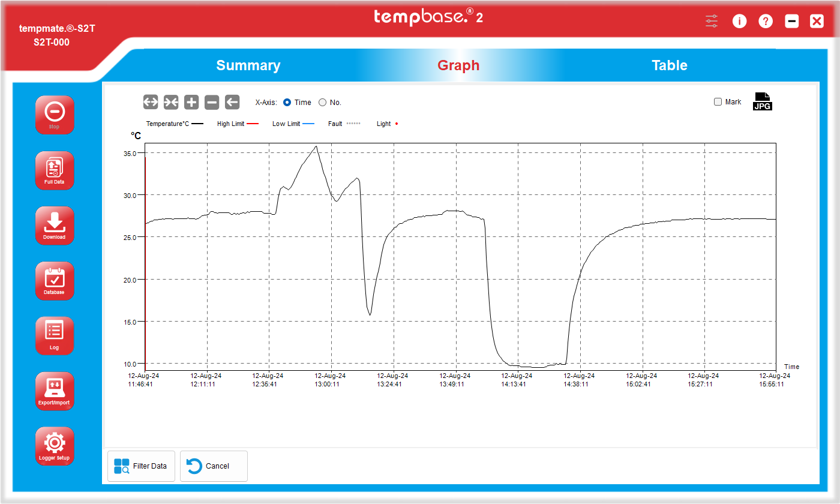Open the Full Data sidebar icon
The height and width of the screenshot is (504, 840).
(55, 169)
